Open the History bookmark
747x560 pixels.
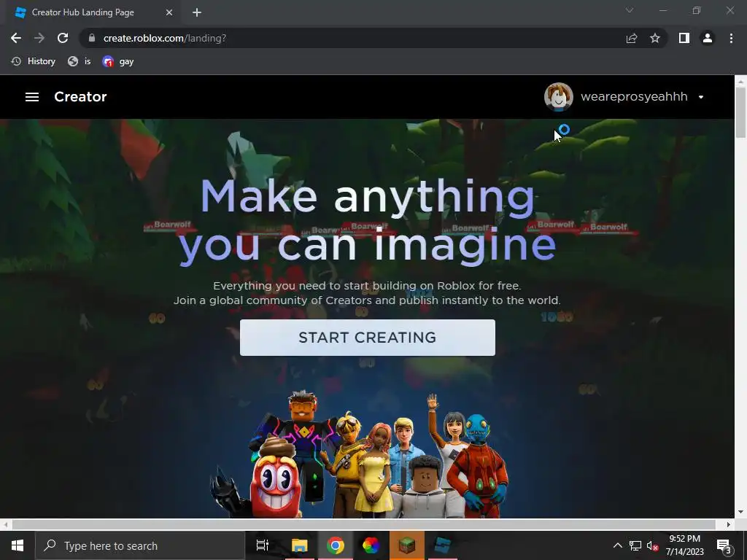point(34,61)
